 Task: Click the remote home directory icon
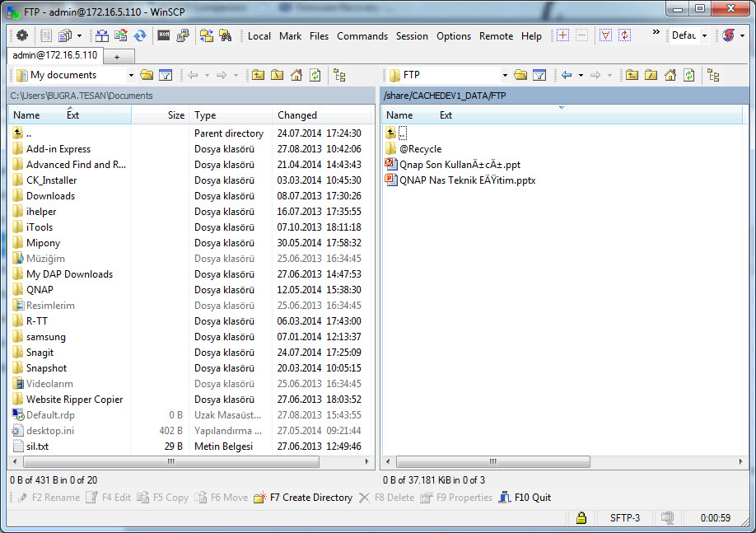coord(670,75)
